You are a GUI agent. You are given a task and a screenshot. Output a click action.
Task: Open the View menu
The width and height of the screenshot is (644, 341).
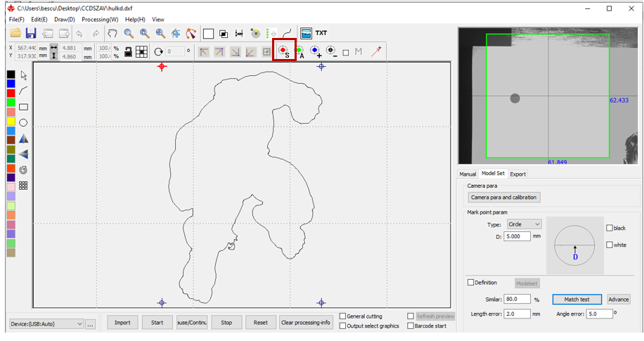pyautogui.click(x=158, y=19)
